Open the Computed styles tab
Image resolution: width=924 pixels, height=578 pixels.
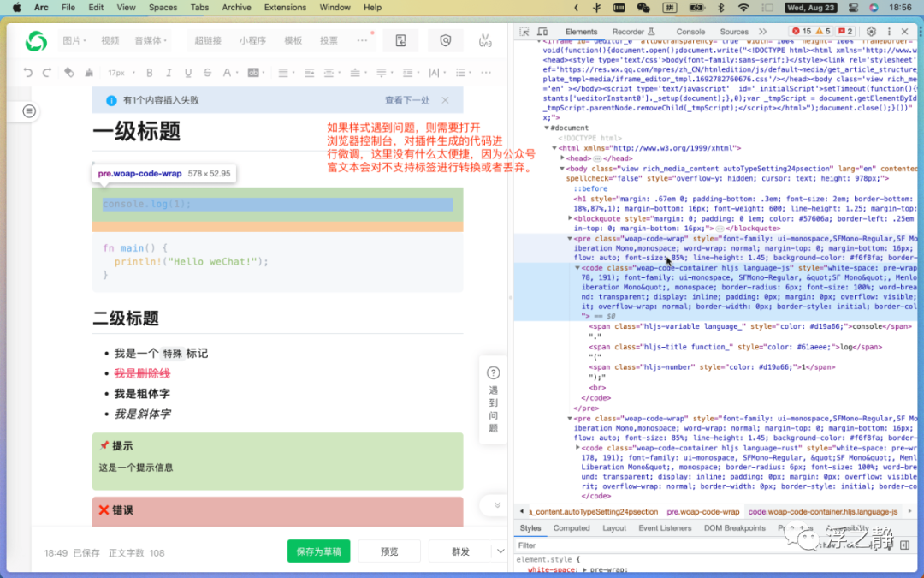click(572, 527)
